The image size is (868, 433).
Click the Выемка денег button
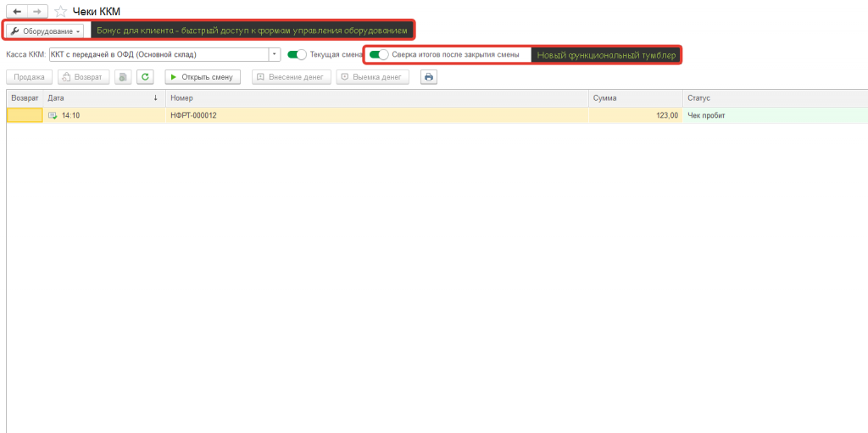point(373,77)
